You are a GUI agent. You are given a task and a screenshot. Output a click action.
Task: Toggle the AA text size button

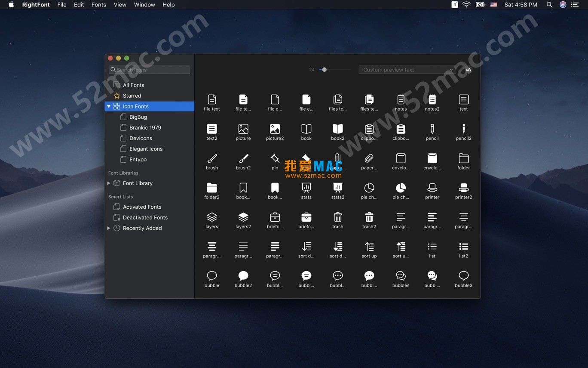click(468, 70)
